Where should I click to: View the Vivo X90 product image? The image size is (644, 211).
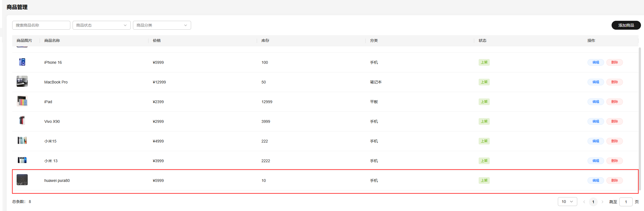coord(22,121)
